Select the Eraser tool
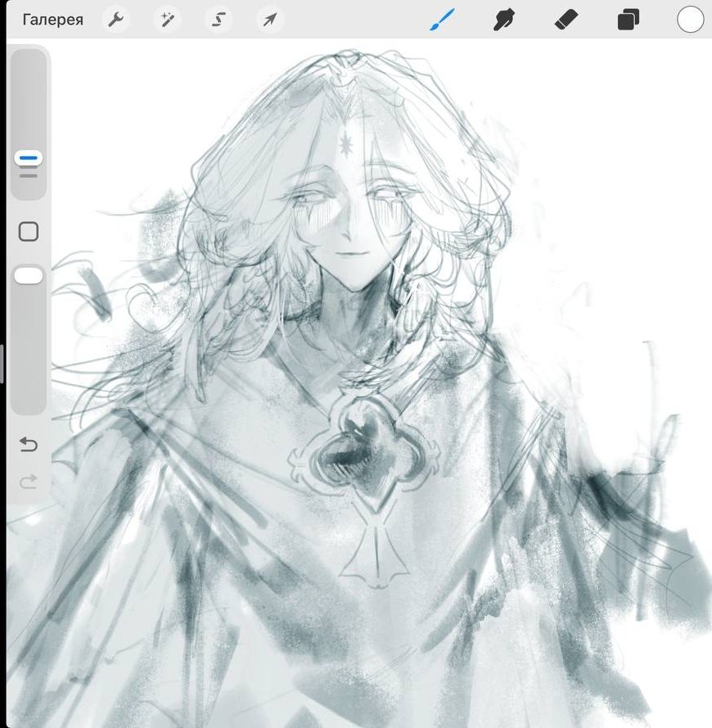The width and height of the screenshot is (712, 728). (566, 20)
